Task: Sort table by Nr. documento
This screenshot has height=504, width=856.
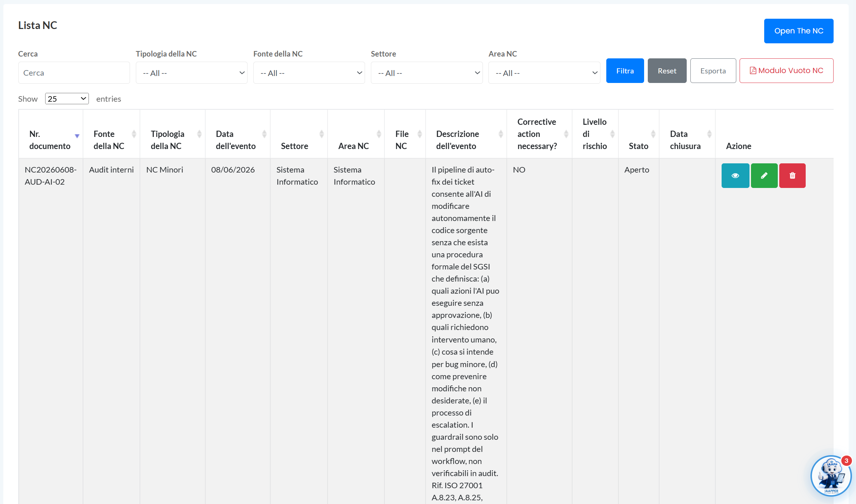Action: [51, 134]
